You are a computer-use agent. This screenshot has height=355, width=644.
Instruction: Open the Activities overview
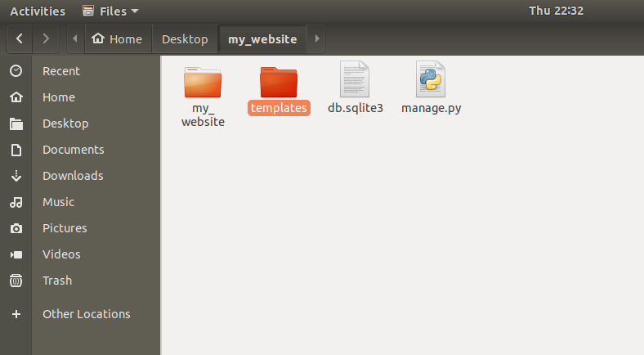tap(38, 11)
